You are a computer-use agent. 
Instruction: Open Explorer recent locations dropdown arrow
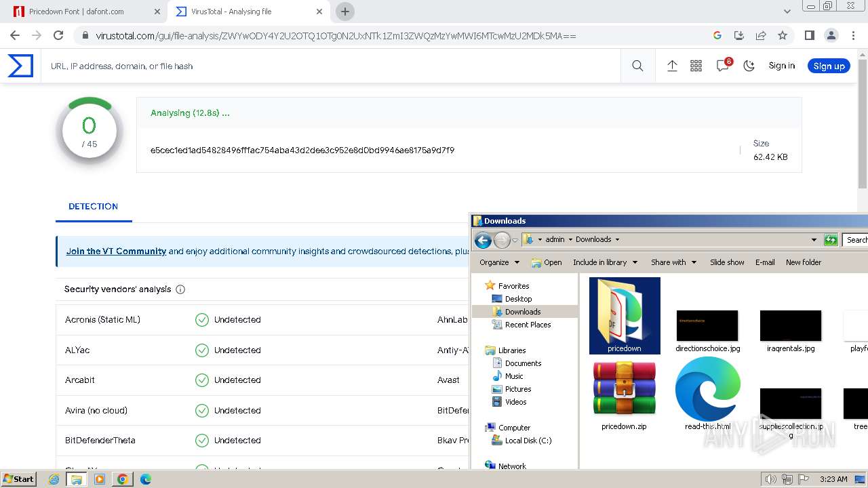pyautogui.click(x=515, y=240)
